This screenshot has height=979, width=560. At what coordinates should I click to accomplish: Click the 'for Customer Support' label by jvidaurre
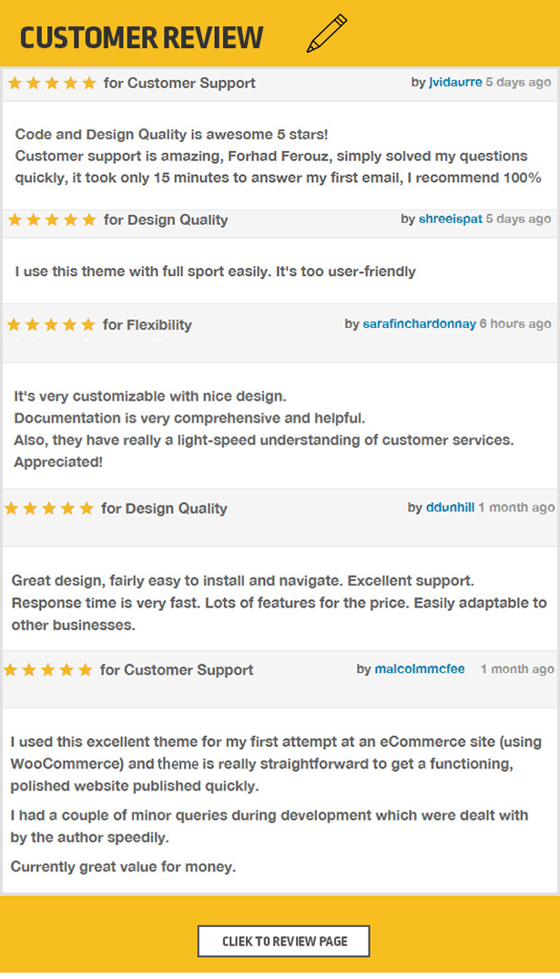(x=179, y=83)
